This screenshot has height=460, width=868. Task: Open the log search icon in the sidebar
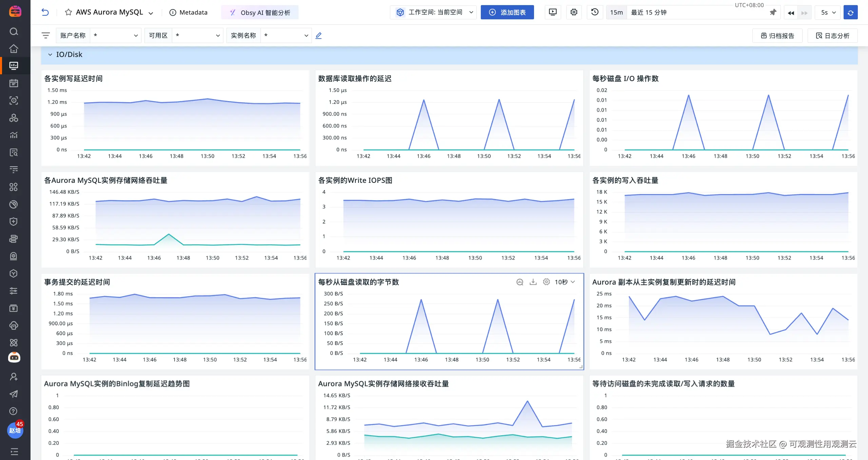tap(14, 152)
